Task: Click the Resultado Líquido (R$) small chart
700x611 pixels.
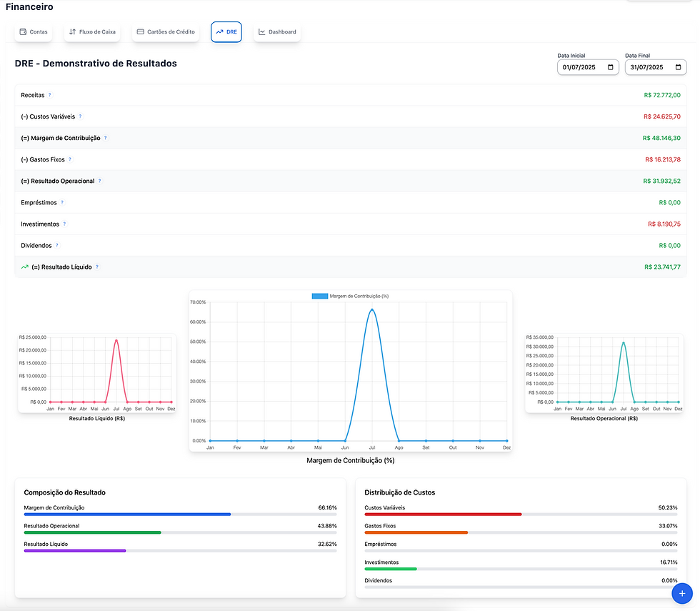Action: 97,373
